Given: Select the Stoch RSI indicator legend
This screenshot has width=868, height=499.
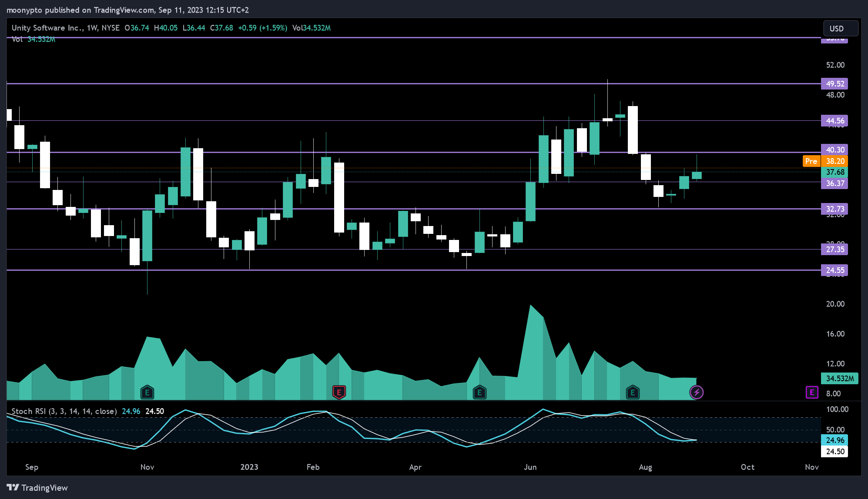Looking at the screenshot, I should tap(64, 411).
